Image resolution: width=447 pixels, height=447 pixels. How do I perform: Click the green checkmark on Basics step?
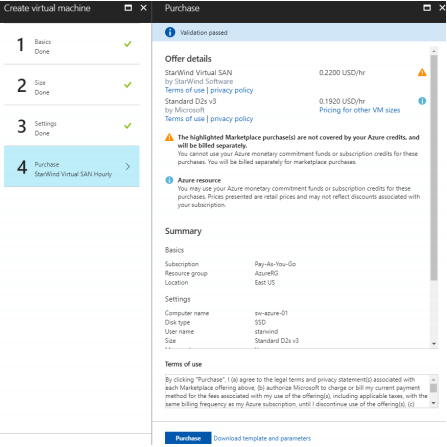128,44
